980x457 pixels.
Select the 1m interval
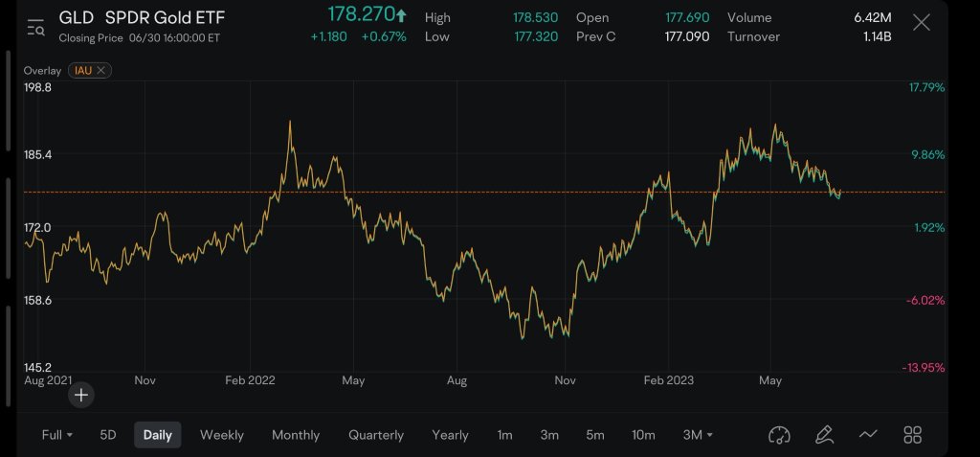click(505, 434)
